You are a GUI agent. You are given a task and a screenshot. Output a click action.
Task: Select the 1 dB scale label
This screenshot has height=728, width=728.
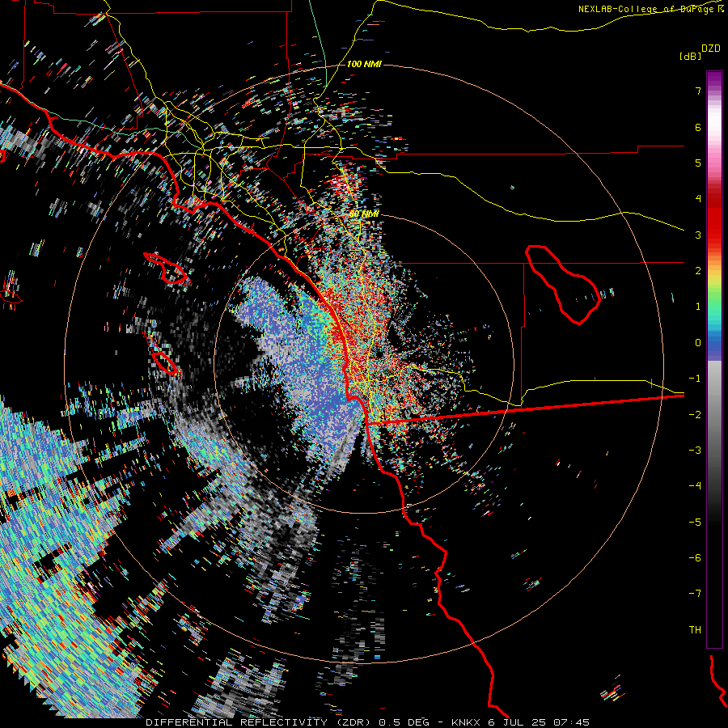tap(698, 307)
